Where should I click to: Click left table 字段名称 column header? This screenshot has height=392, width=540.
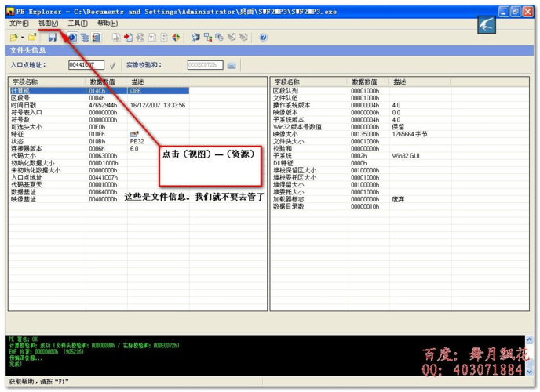click(47, 82)
